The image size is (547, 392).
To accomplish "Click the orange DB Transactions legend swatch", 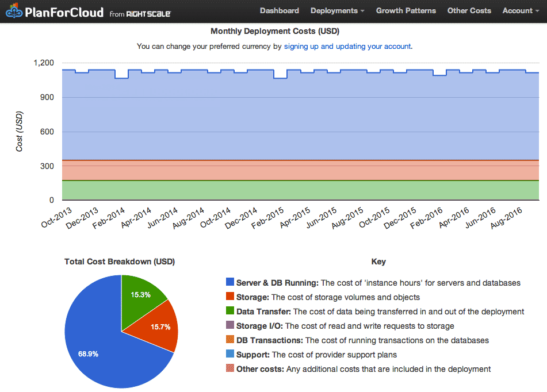I will (x=230, y=340).
